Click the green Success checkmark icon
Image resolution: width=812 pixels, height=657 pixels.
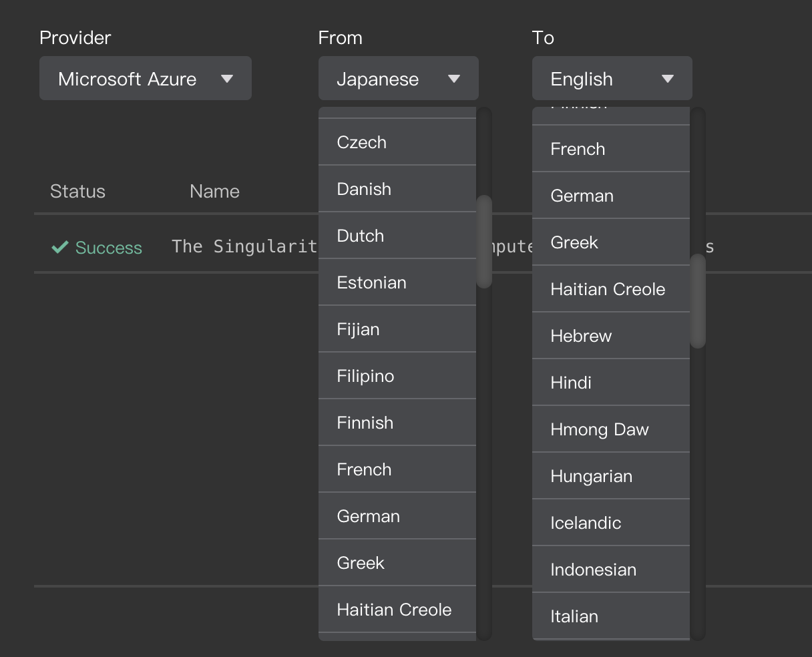[60, 248]
